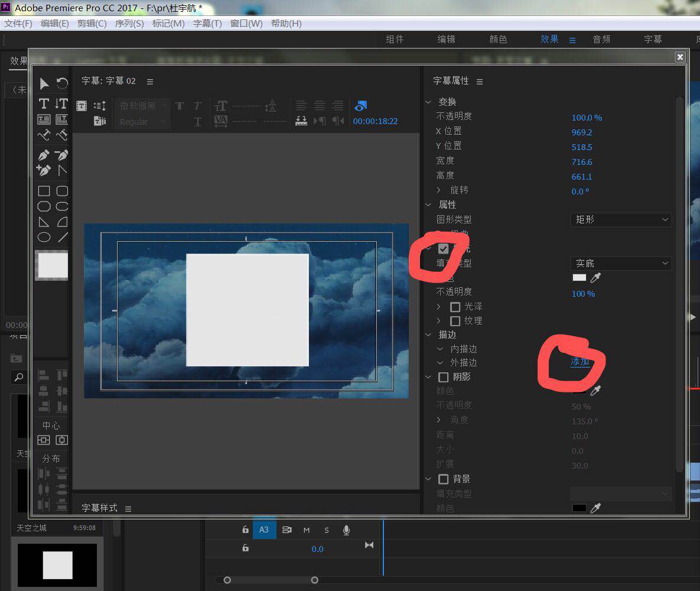Viewport: 700px width, 591px height.
Task: Click the 00:00:18:22 timecode value
Action: (375, 122)
